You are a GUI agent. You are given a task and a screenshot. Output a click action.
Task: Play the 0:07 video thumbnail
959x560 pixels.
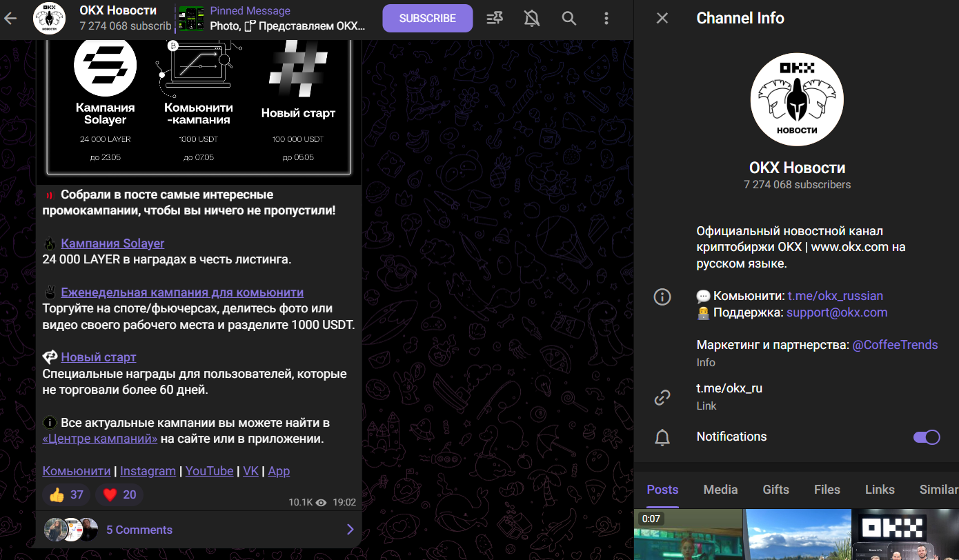[688, 534]
